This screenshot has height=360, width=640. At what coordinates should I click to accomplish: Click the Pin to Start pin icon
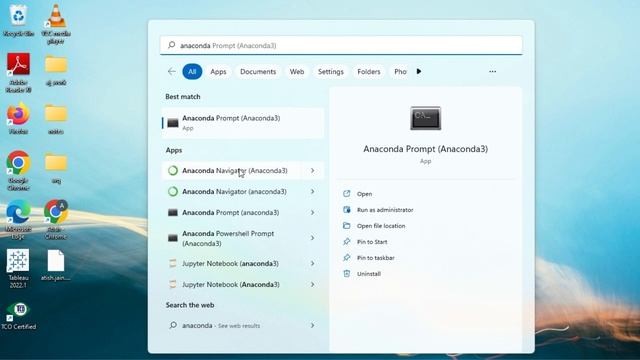tap(347, 242)
